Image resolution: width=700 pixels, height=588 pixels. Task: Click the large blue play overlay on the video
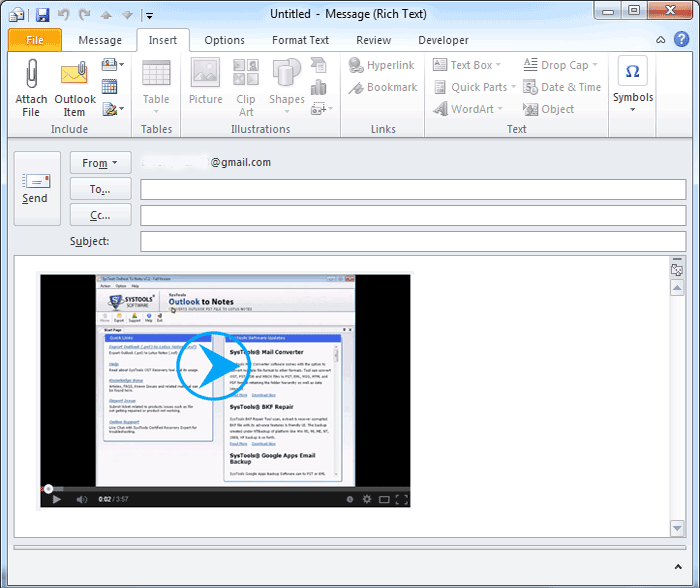[213, 366]
